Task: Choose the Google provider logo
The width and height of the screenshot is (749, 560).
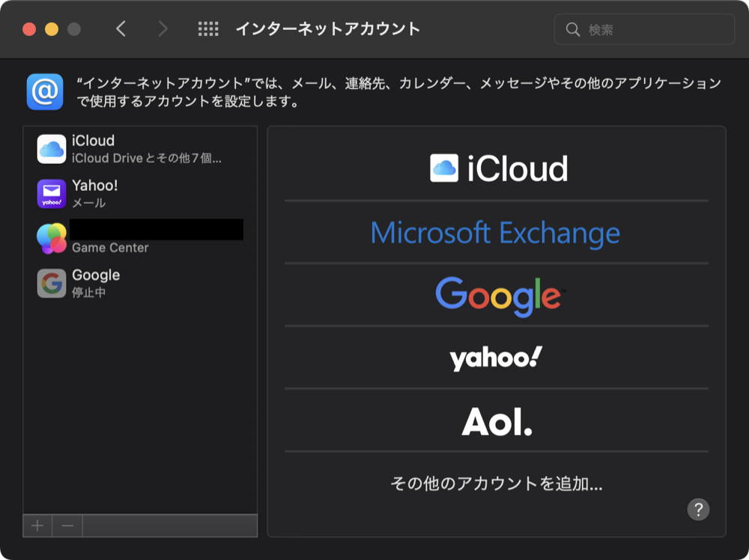Action: click(x=500, y=296)
